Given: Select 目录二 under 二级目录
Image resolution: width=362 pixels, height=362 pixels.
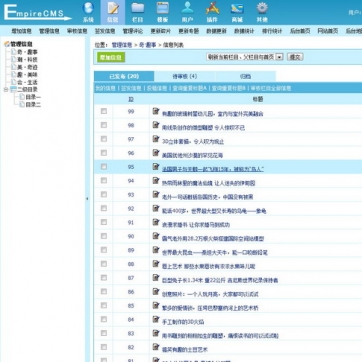Looking at the screenshot, I should (33, 105).
